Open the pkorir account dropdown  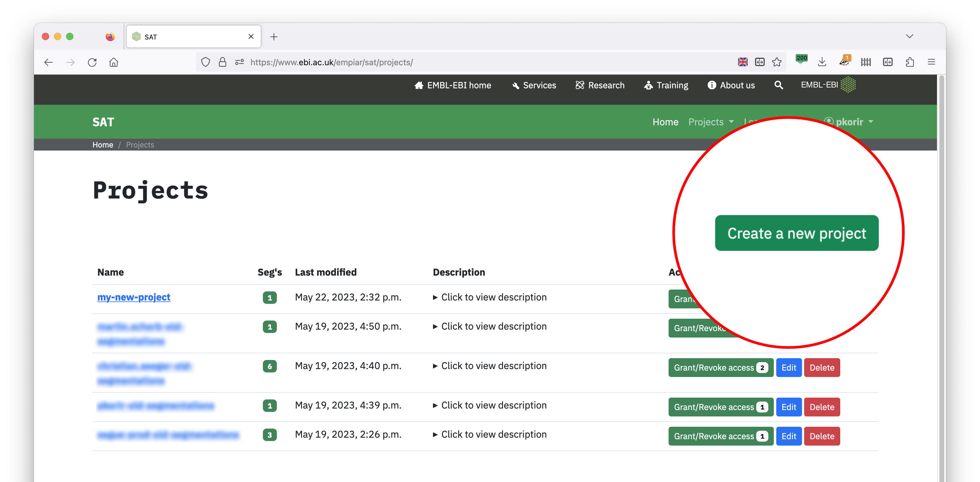(x=849, y=122)
